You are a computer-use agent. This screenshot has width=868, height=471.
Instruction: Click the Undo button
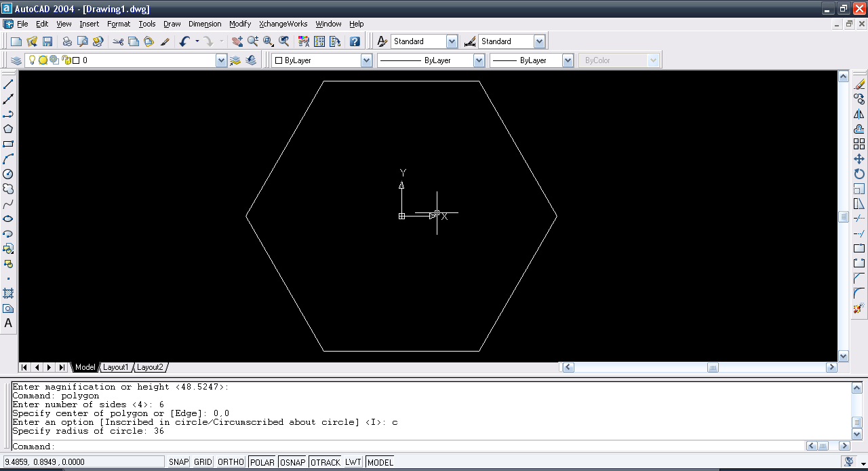click(x=184, y=41)
